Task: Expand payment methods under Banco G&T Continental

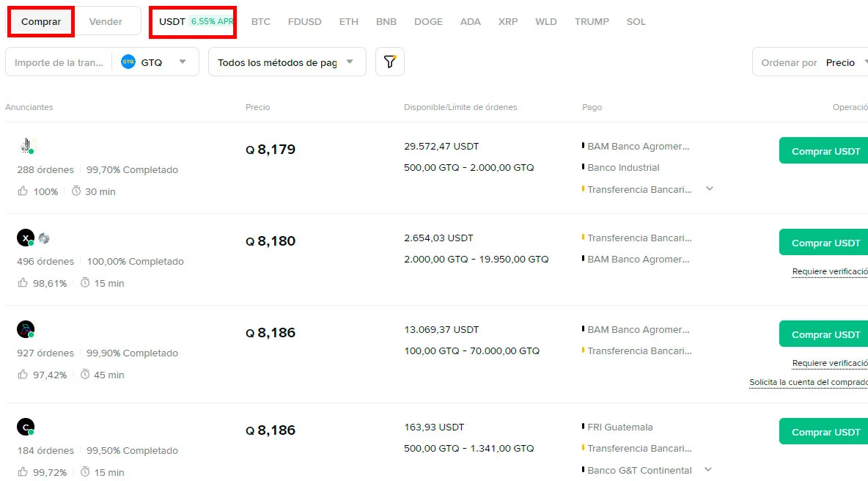Action: (708, 469)
